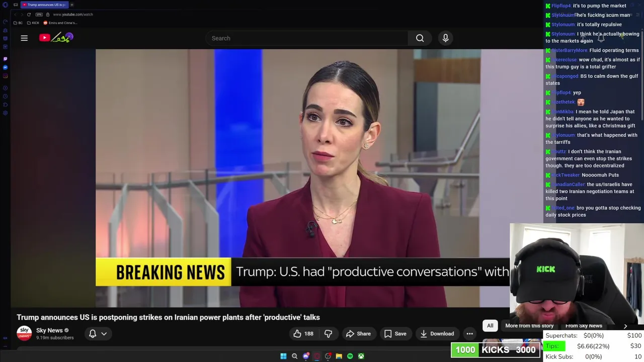644x362 pixels.
Task: Open the tab islands workspace icon
Action: [x=16, y=5]
